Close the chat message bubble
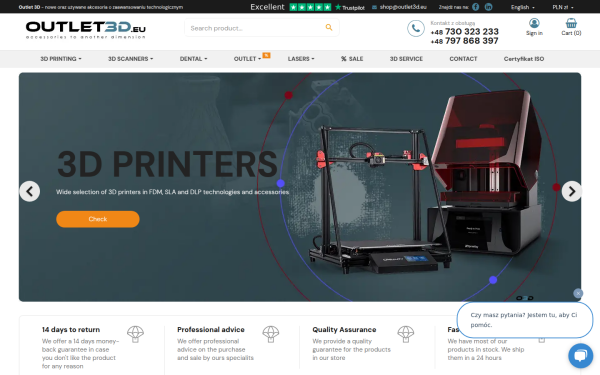This screenshot has height=375, width=600. [578, 293]
